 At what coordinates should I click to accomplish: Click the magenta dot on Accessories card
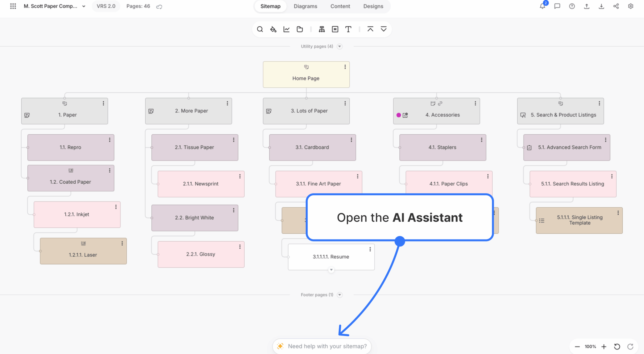click(x=399, y=115)
